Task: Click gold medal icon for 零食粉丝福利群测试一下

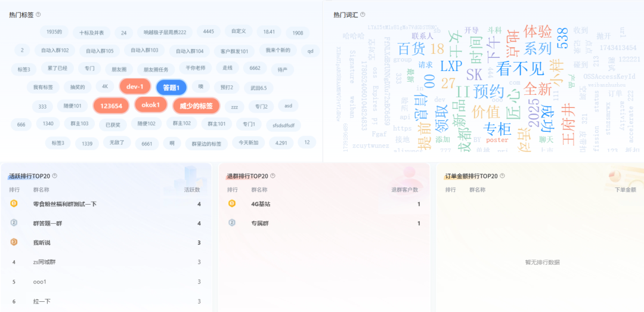Action: click(x=14, y=204)
